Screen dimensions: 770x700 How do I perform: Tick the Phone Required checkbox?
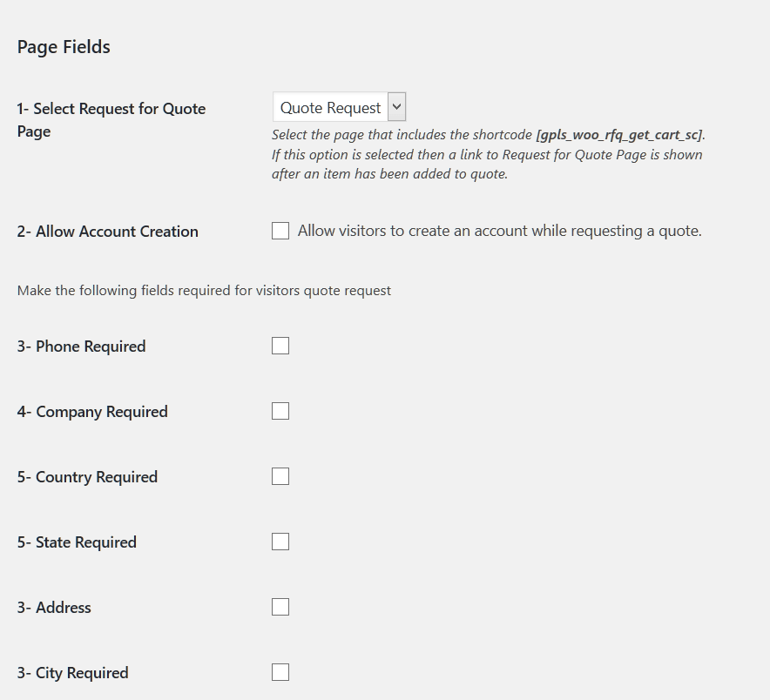pos(280,346)
